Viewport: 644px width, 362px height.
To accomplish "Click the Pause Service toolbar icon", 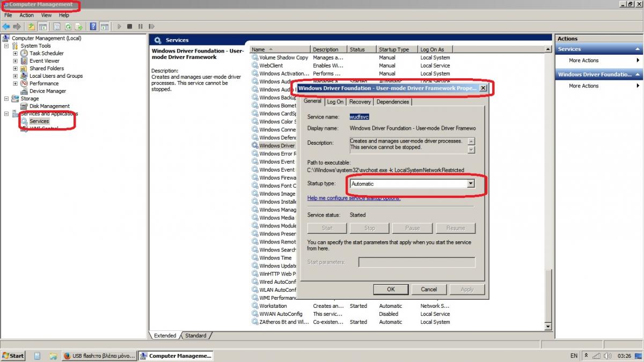I will (141, 26).
